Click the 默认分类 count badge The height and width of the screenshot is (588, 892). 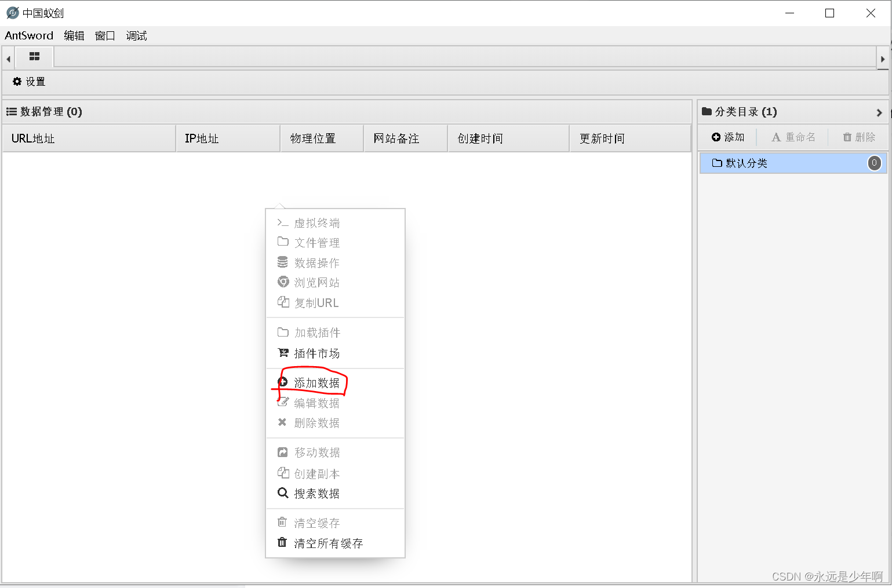874,163
